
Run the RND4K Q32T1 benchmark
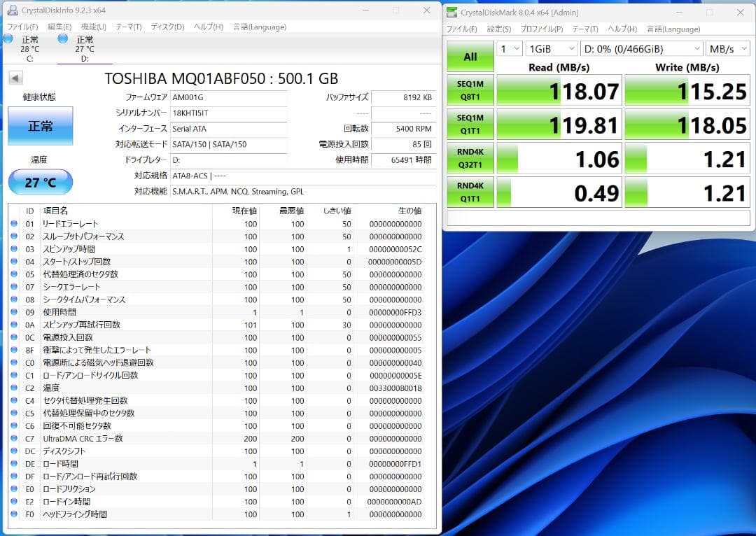[x=470, y=158]
